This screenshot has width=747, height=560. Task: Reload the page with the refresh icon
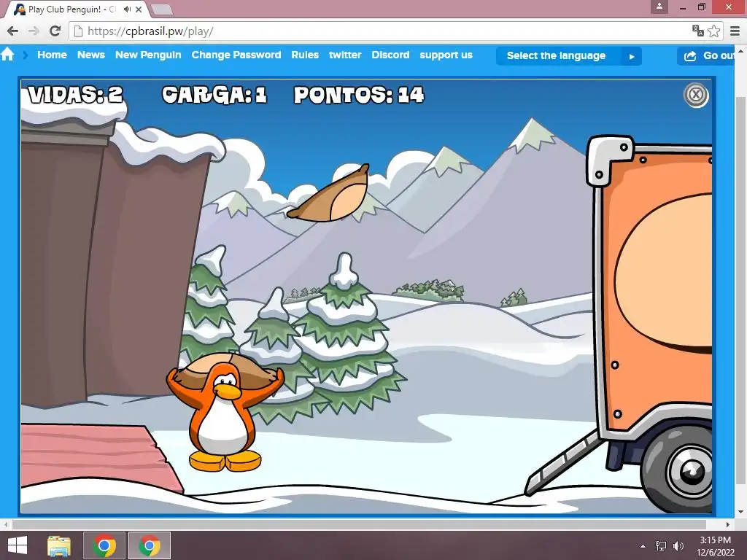click(55, 31)
